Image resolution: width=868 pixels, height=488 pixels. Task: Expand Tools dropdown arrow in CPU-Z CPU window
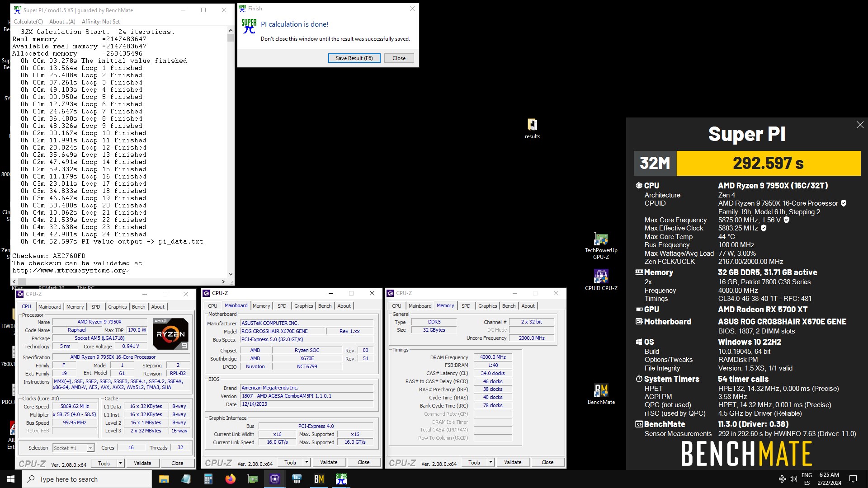pos(120,463)
